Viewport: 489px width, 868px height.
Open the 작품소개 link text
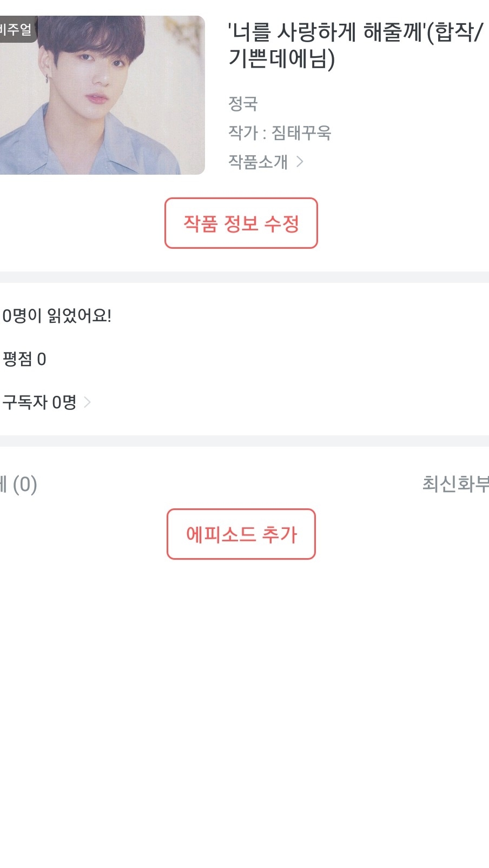[258, 162]
